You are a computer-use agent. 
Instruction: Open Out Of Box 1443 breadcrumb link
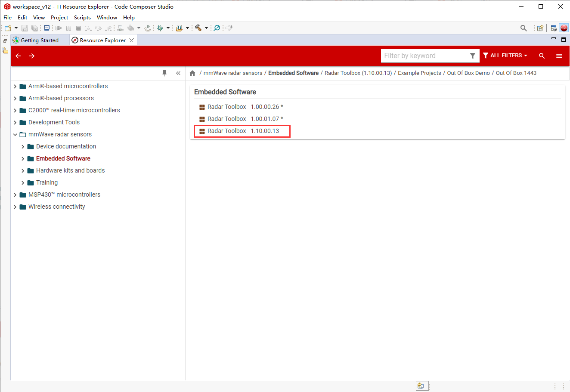coord(516,73)
